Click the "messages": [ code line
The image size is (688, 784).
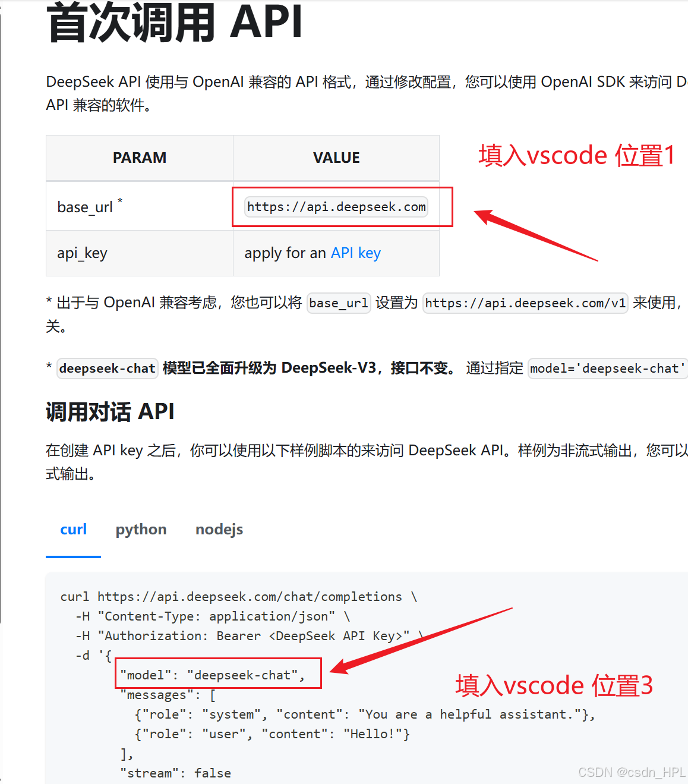pyautogui.click(x=168, y=695)
